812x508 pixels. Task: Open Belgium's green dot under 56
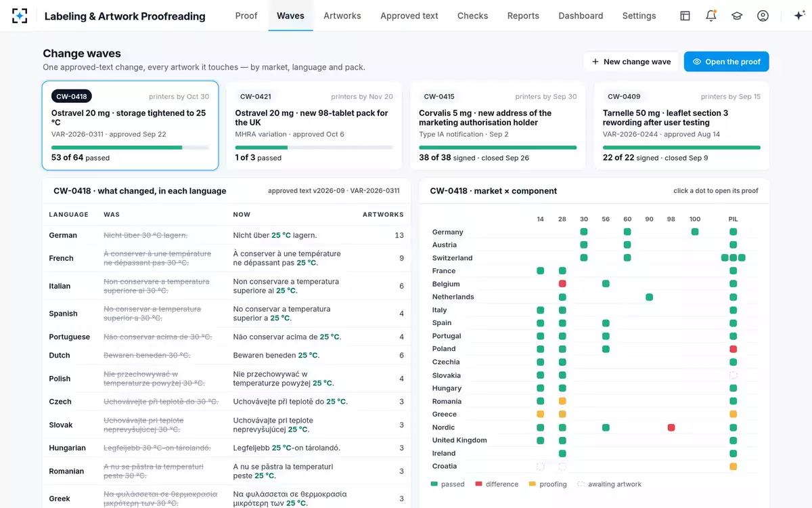coord(606,284)
